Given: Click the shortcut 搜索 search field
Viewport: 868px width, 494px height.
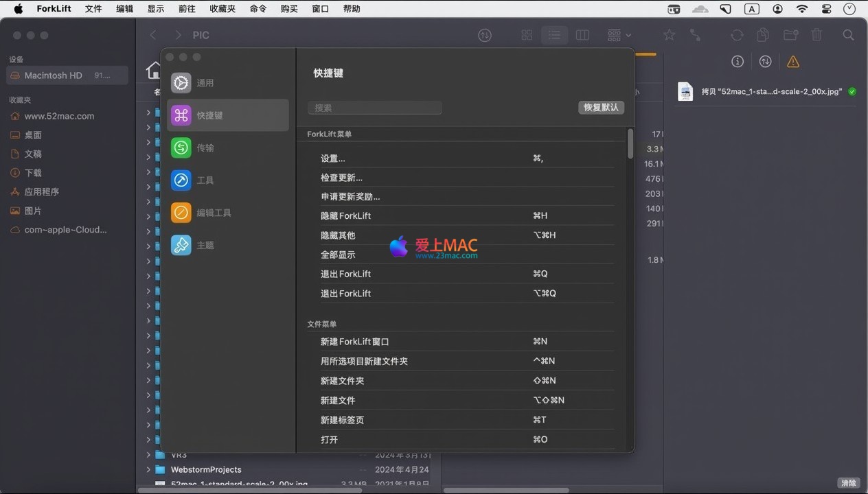Looking at the screenshot, I should click(x=374, y=108).
